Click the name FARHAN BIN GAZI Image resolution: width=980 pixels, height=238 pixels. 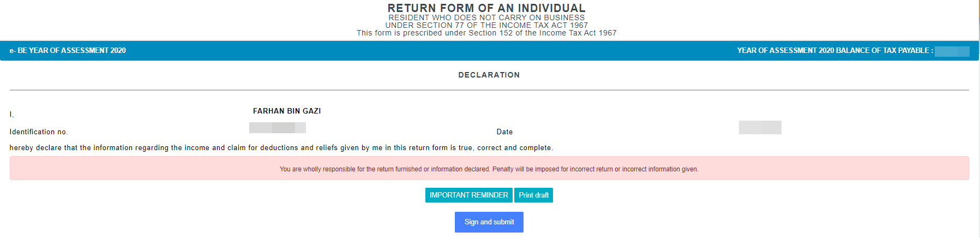287,111
